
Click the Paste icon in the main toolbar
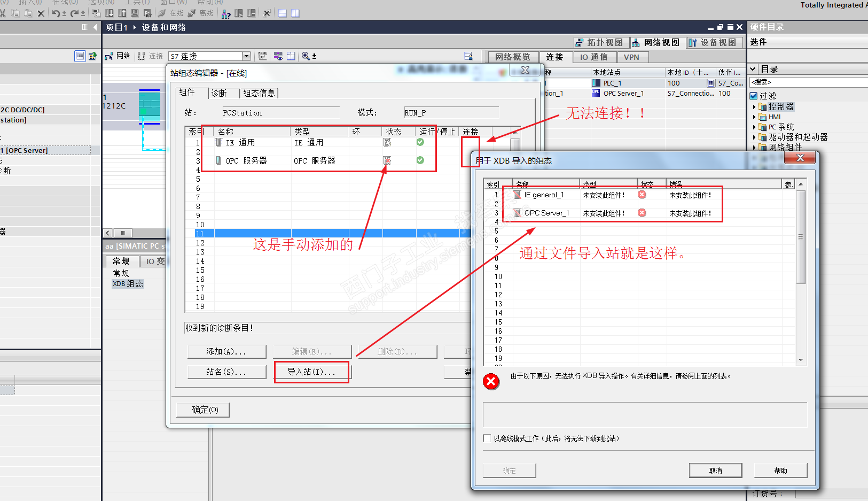28,13
